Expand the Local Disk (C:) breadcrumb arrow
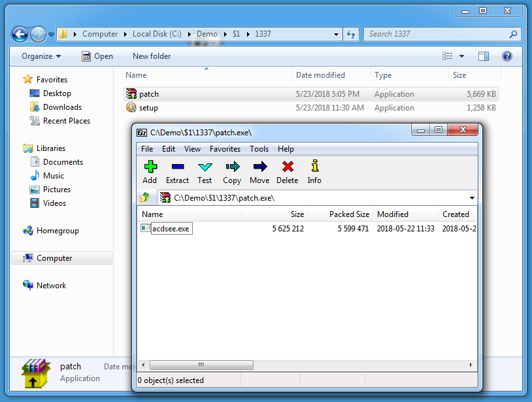532x402 pixels. 190,34
